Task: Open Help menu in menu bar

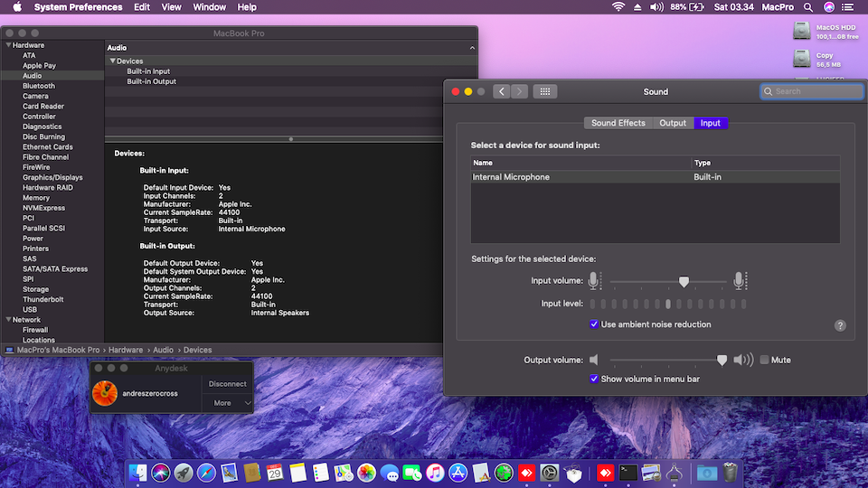Action: click(x=247, y=7)
